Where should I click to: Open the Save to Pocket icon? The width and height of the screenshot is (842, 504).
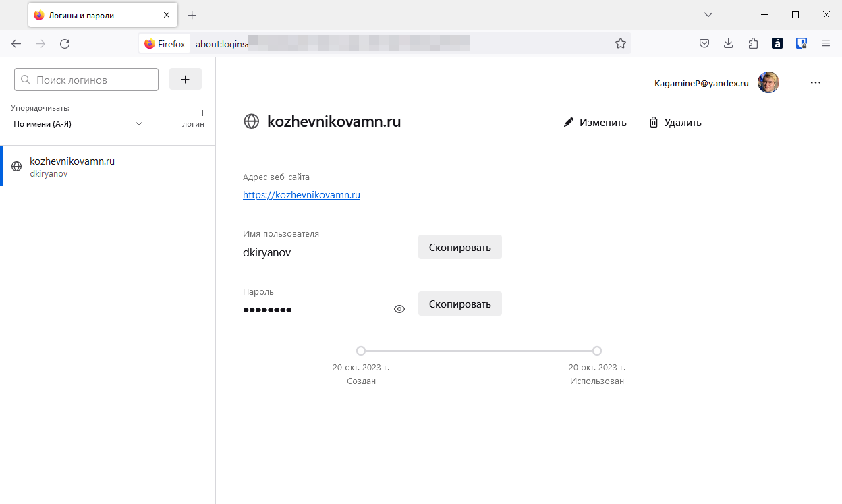click(704, 43)
